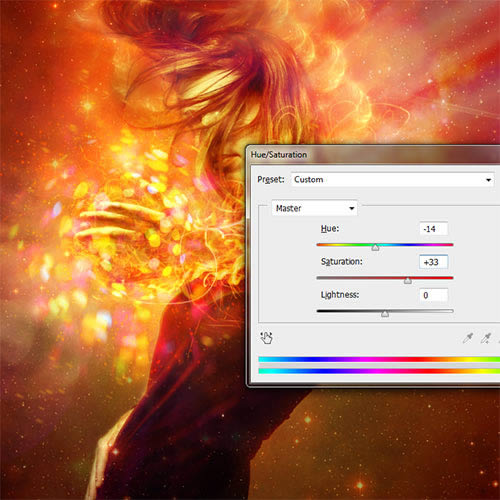Click the Lightness label text
This screenshot has height=500, width=500.
click(x=340, y=295)
